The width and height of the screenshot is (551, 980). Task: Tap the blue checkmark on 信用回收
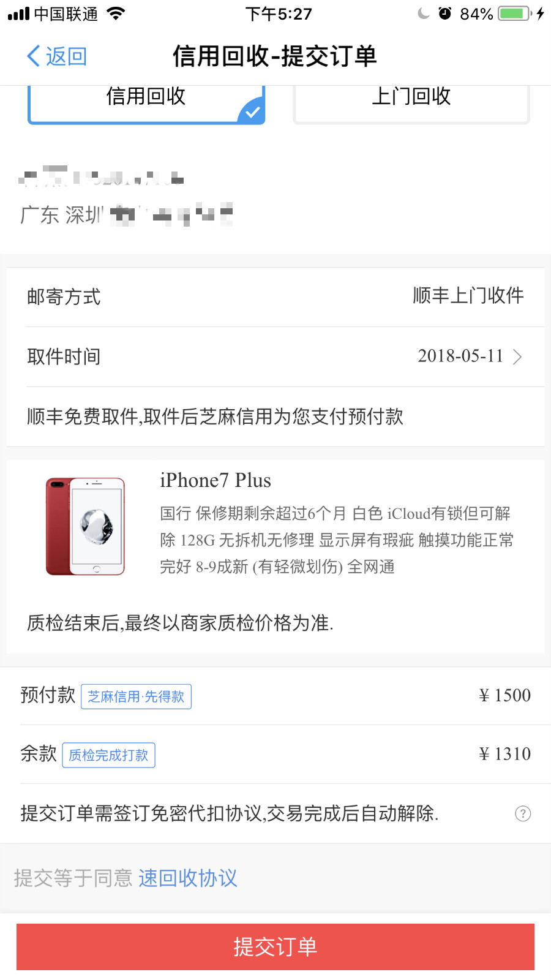pyautogui.click(x=252, y=111)
